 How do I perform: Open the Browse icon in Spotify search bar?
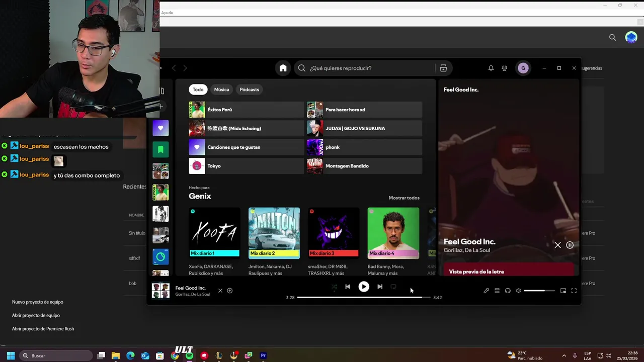click(x=443, y=68)
